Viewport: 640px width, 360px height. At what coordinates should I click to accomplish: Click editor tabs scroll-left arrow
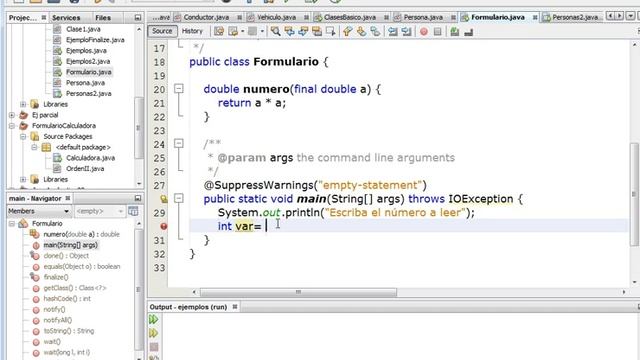point(610,16)
